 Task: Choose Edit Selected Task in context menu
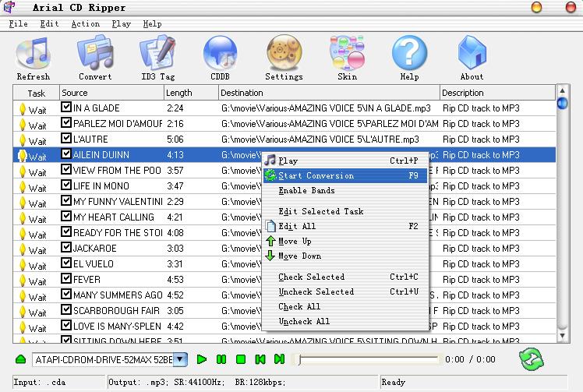point(345,211)
